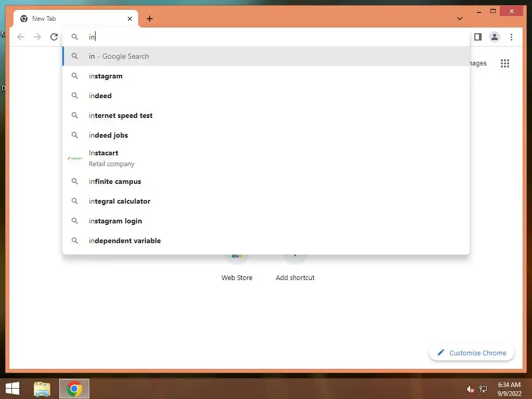This screenshot has width=532, height=399.
Task: Open the Web Store shortcut
Action: [x=237, y=268]
